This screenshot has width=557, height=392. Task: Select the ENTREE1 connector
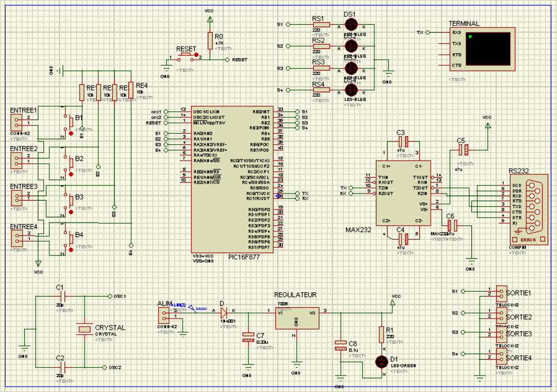16,122
